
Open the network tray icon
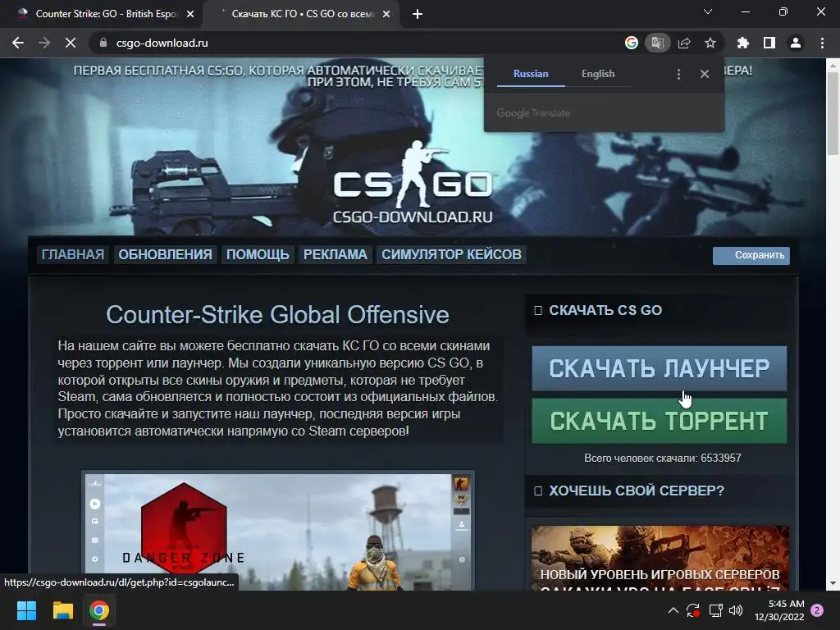[715, 610]
